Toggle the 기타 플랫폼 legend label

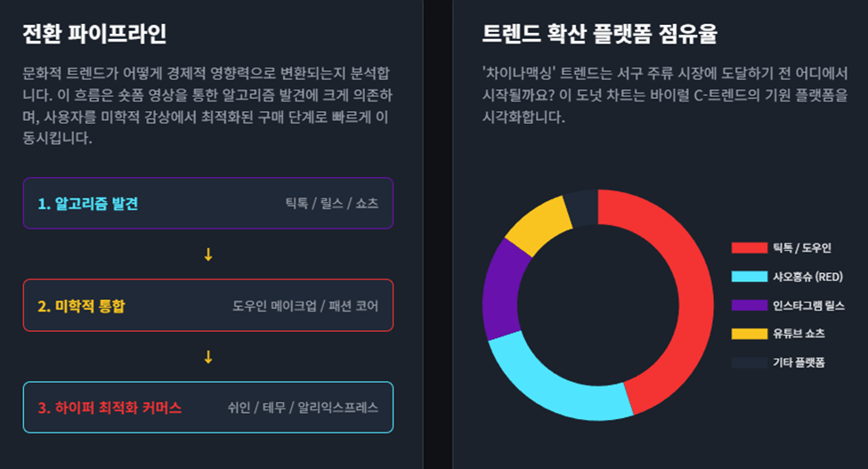799,362
